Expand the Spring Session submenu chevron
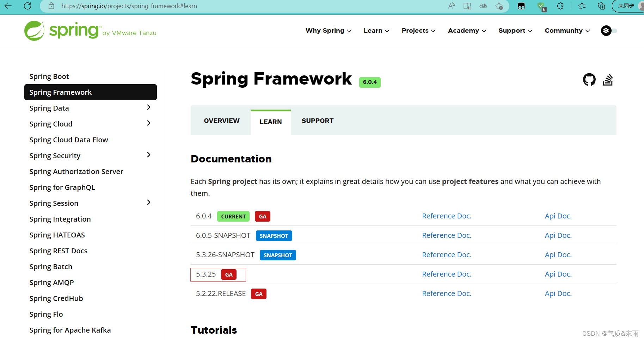The height and width of the screenshot is (340, 644). pyautogui.click(x=149, y=203)
